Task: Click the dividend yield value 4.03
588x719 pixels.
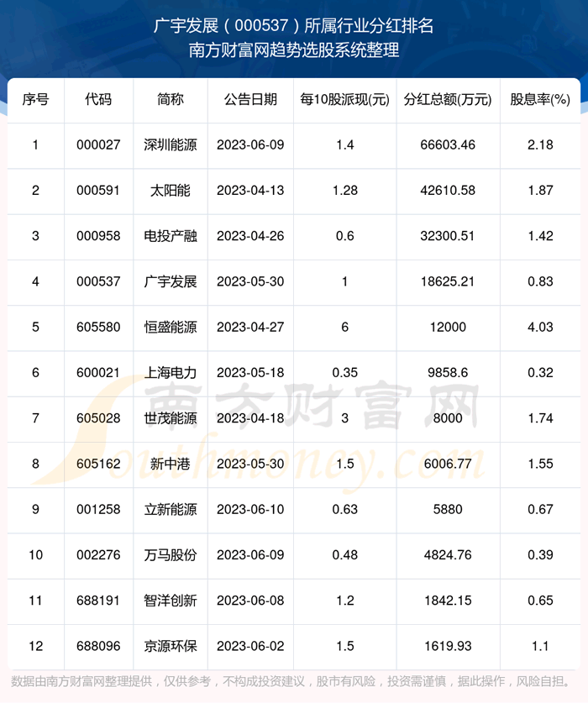Action: pos(540,327)
